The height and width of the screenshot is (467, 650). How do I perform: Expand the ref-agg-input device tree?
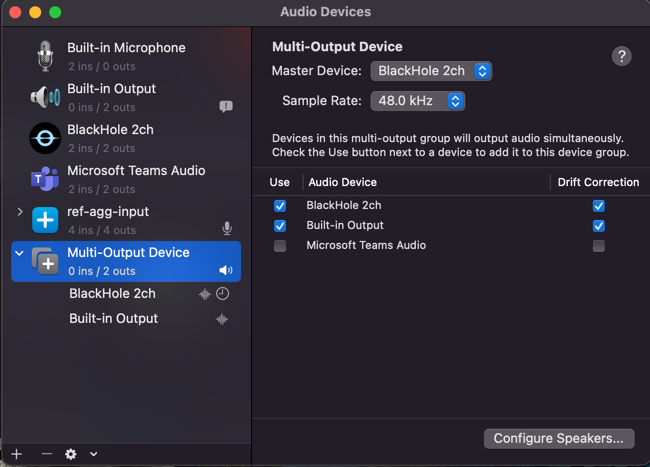coord(20,212)
